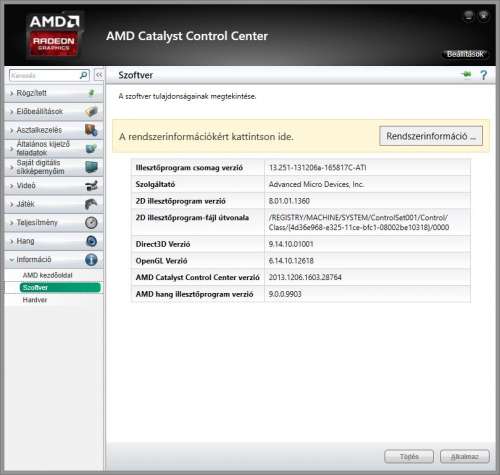Click the search magnifier icon
Viewport: 500px width, 475px height.
click(x=84, y=75)
